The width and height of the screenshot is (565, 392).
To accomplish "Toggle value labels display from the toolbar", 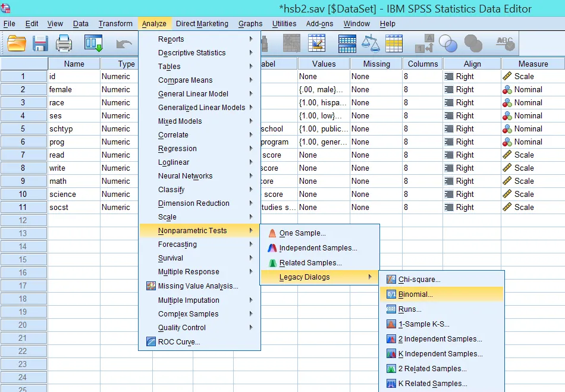I will click(x=428, y=43).
